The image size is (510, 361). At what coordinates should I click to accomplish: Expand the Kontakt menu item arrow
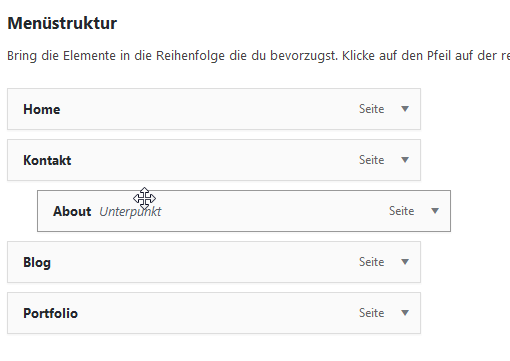(405, 160)
